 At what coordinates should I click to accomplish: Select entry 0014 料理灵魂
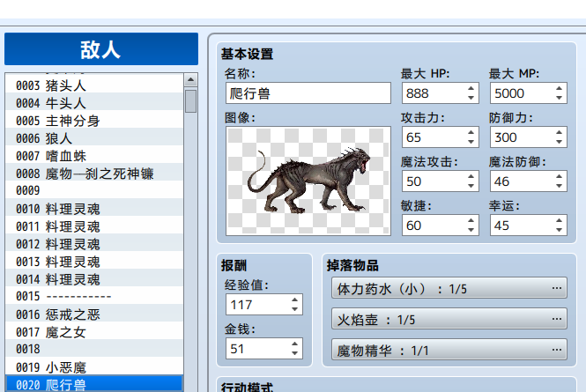(x=94, y=279)
